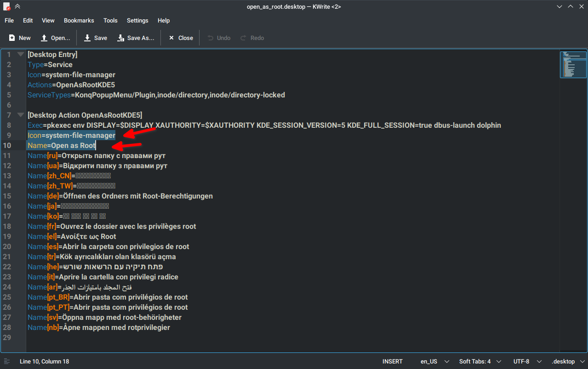Open the .desktop syntax mode dropdown

pyautogui.click(x=568, y=362)
